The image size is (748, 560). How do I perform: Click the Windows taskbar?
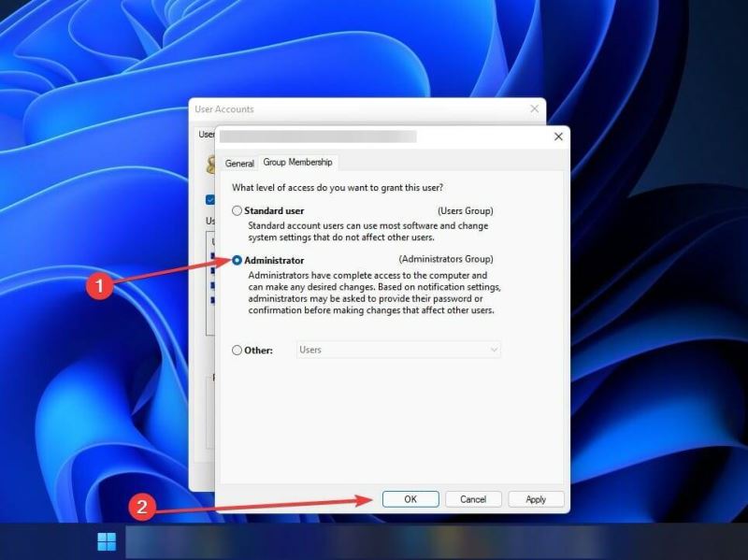click(x=374, y=542)
